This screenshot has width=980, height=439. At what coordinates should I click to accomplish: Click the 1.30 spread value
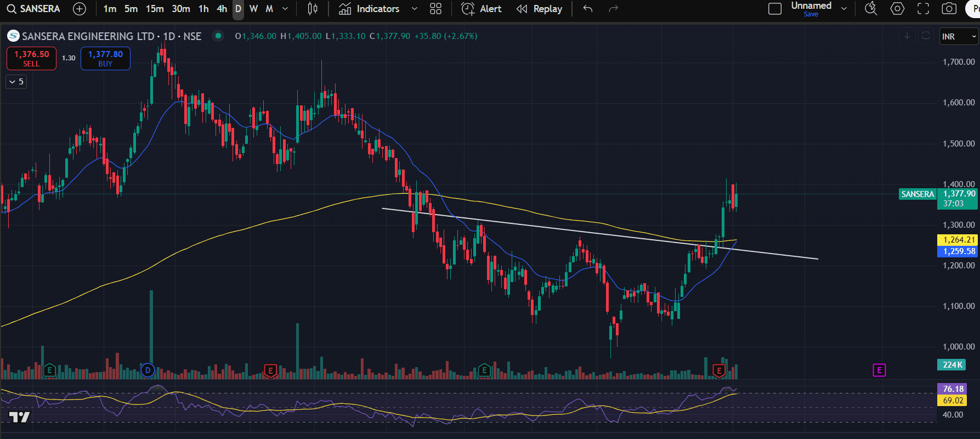69,58
